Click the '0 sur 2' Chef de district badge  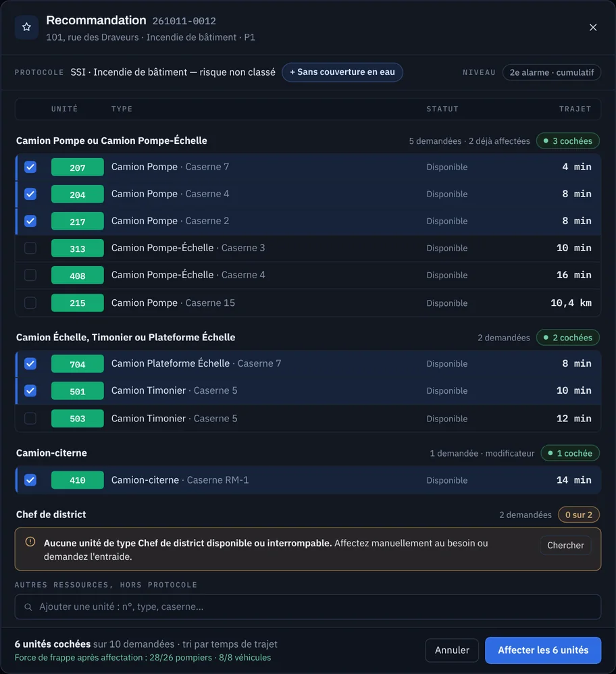(579, 515)
